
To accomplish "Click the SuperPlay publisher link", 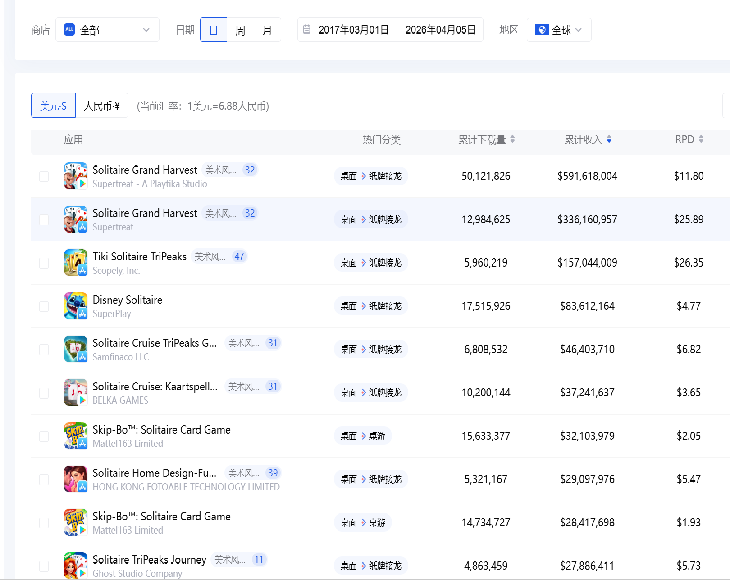I will click(112, 313).
